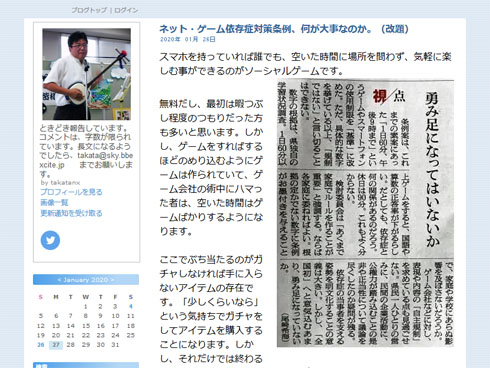Click the author profile photo with shamisen
Image resolution: width=490 pixels, height=368 pixels.
point(86,74)
